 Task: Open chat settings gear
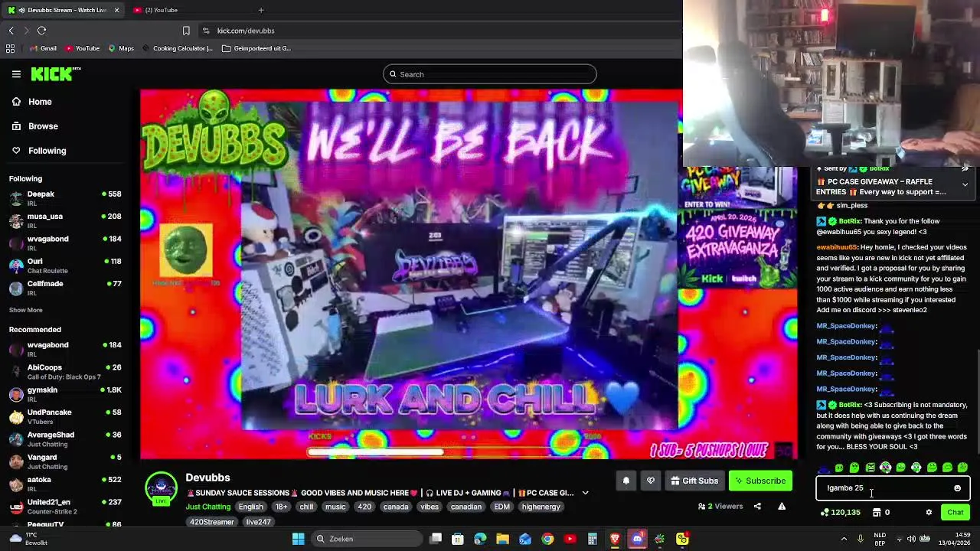[x=929, y=513]
